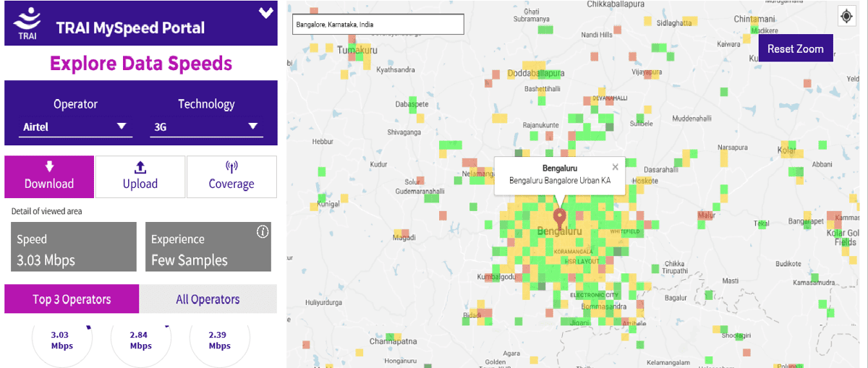The height and width of the screenshot is (368, 868).
Task: Click the TRAI logo icon
Action: point(27,23)
